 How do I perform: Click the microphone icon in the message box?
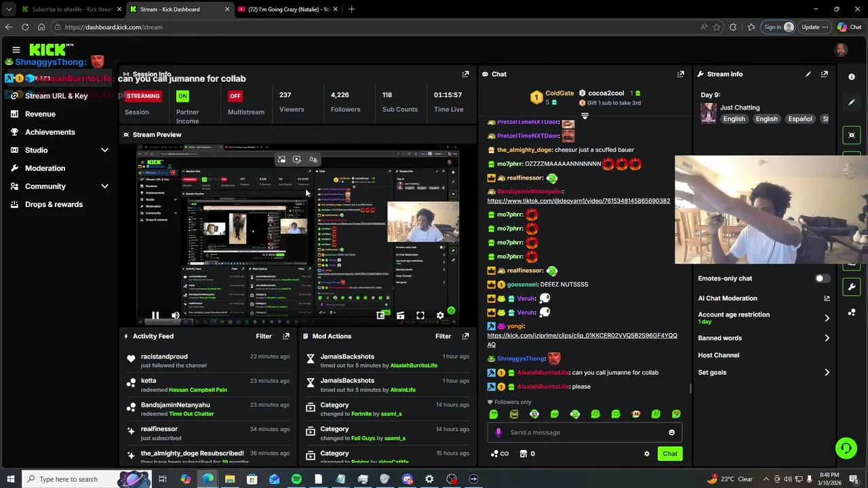coord(498,432)
